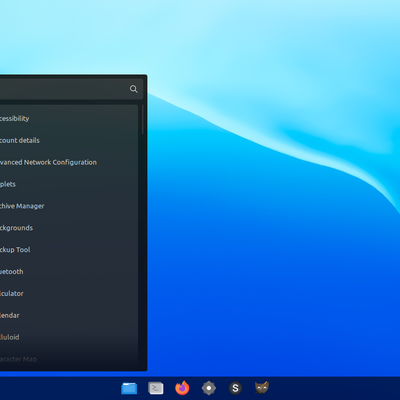This screenshot has width=400, height=400.
Task: Open the cat-face app in taskbar
Action: [x=262, y=388]
